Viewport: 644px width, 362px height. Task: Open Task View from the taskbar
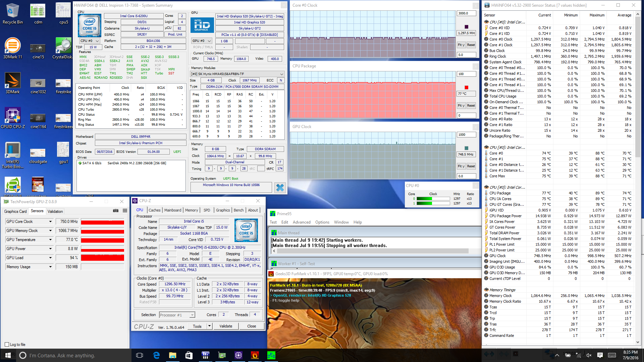click(140, 355)
